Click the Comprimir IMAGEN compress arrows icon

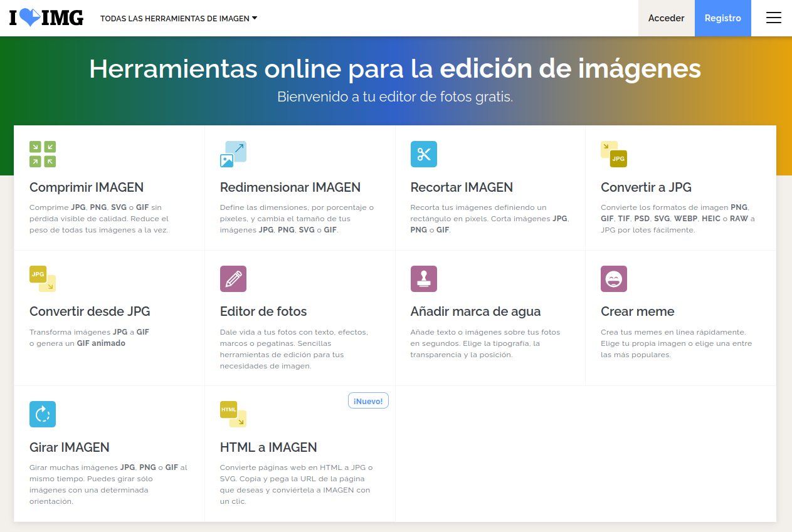(x=43, y=154)
